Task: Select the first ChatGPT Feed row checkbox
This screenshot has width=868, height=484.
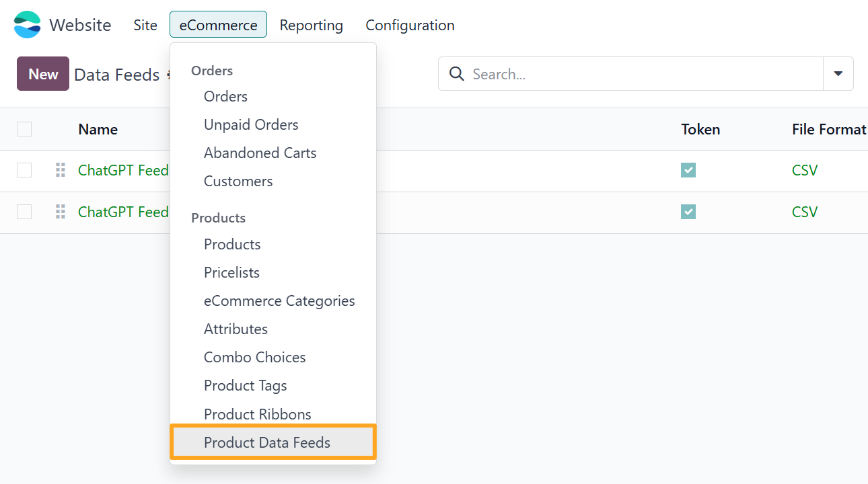Action: 24,170
